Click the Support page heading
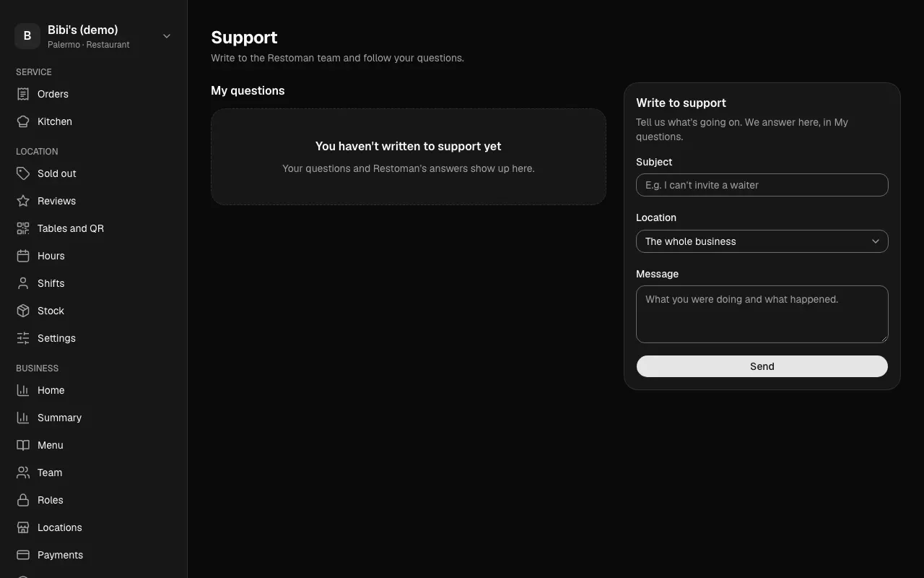 244,38
